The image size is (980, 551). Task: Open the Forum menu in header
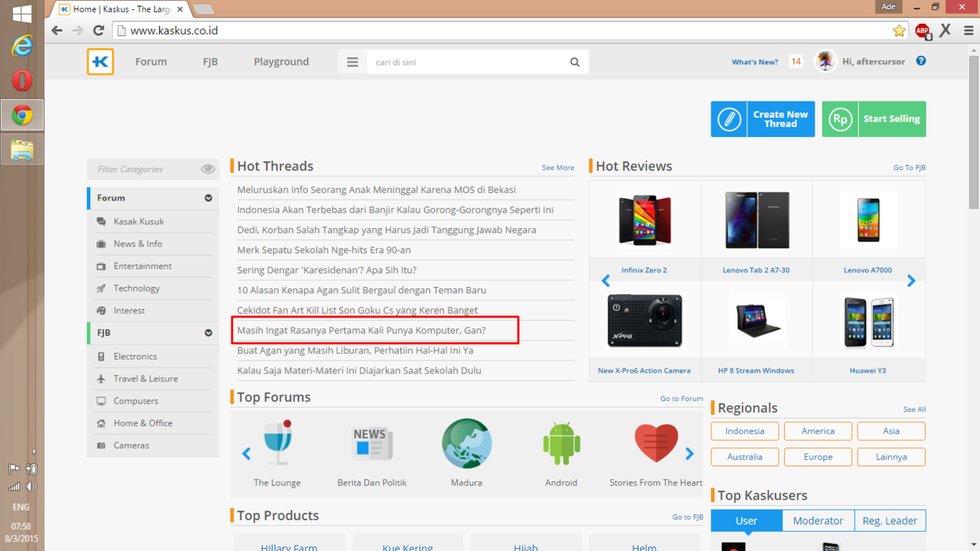[x=151, y=62]
